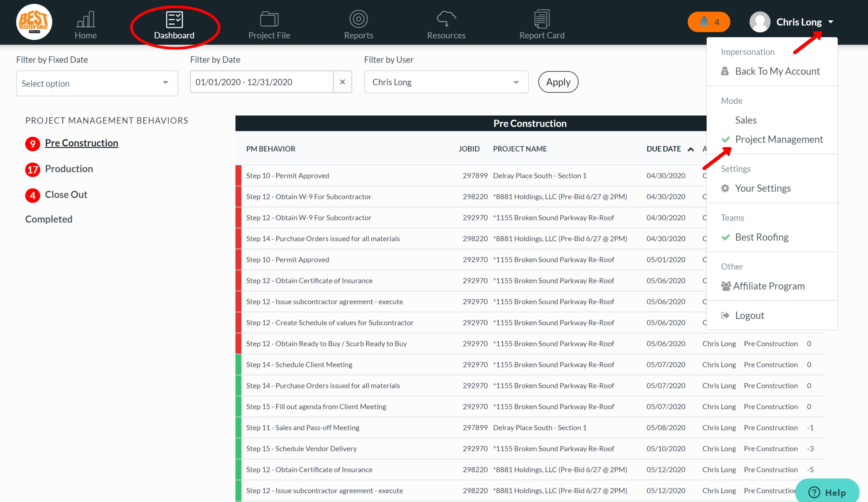This screenshot has width=868, height=502.
Task: Expand the Chris Long account dropdown arrow
Action: pyautogui.click(x=830, y=22)
